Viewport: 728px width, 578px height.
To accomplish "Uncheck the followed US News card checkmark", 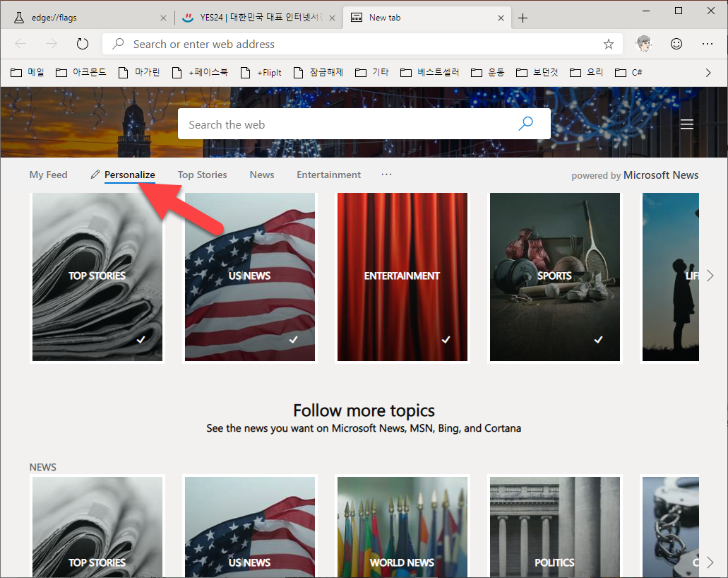I will (x=294, y=340).
